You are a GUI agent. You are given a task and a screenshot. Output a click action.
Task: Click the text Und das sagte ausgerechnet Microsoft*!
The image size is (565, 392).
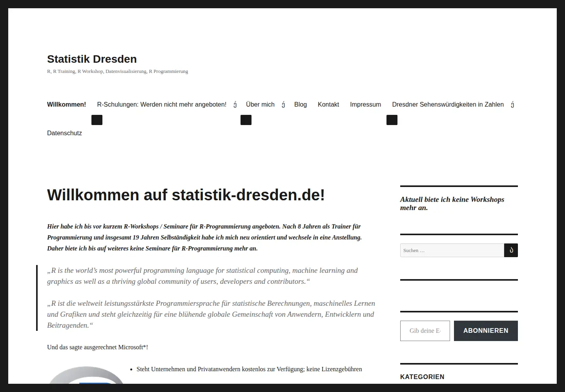point(97,347)
